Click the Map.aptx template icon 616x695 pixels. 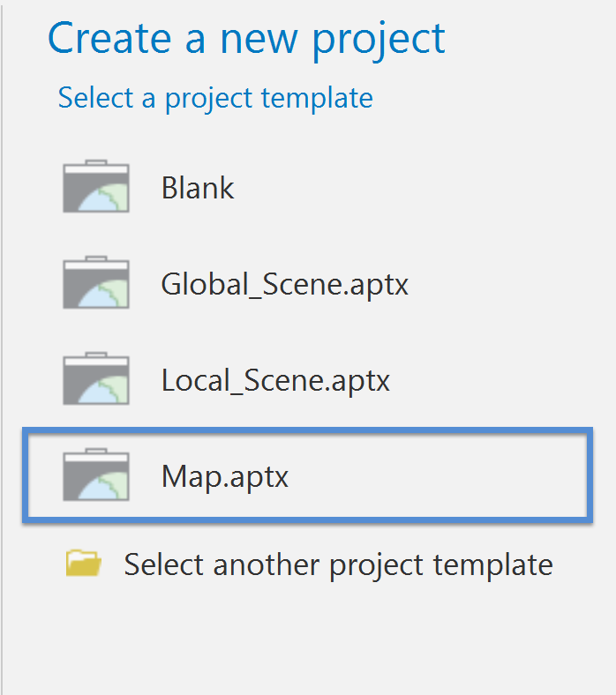[x=96, y=476]
